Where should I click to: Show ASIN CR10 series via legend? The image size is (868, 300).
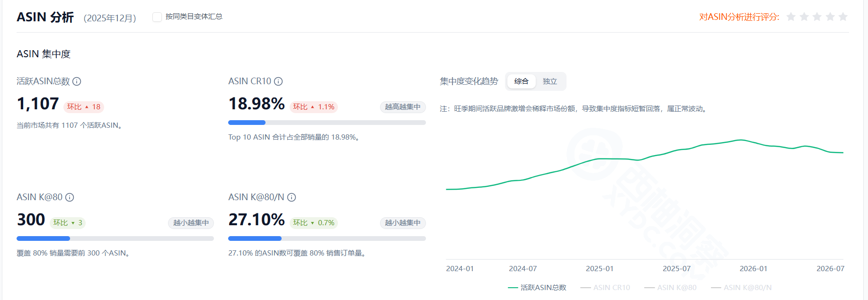(605, 288)
